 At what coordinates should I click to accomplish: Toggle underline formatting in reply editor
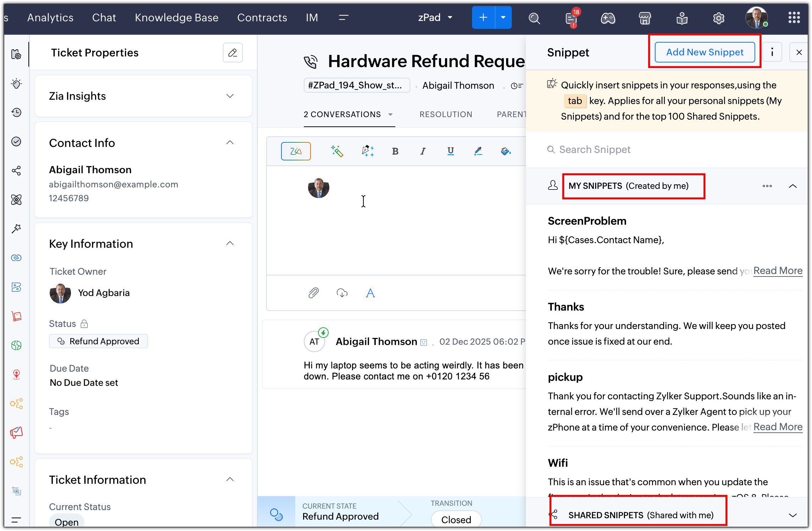pos(450,151)
